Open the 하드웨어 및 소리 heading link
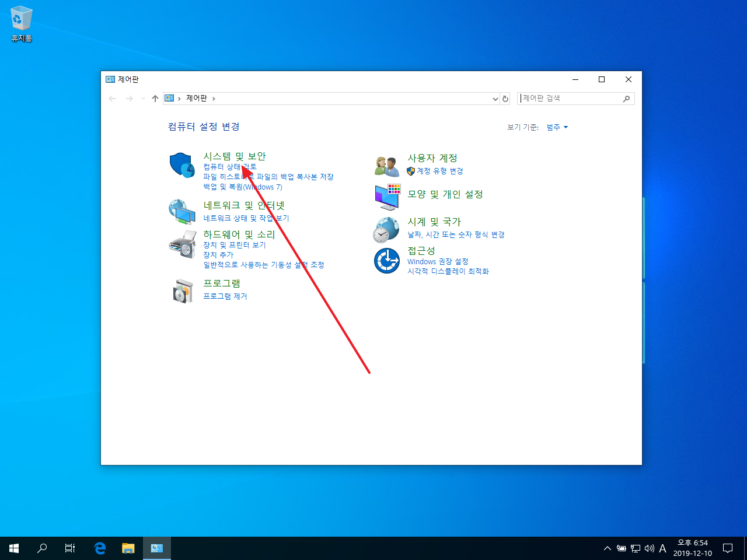The width and height of the screenshot is (747, 560). (239, 235)
